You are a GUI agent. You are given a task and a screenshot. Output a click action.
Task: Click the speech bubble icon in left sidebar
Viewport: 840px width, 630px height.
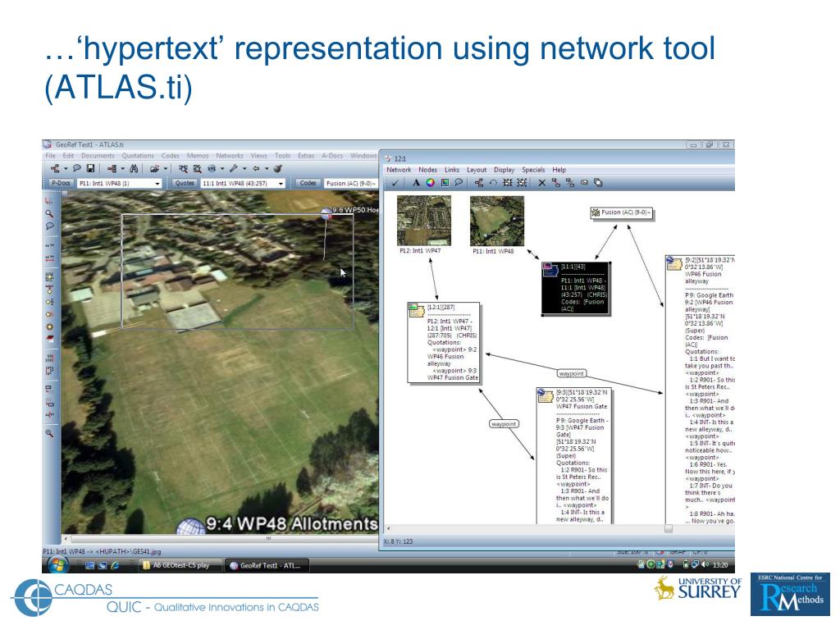(x=49, y=226)
